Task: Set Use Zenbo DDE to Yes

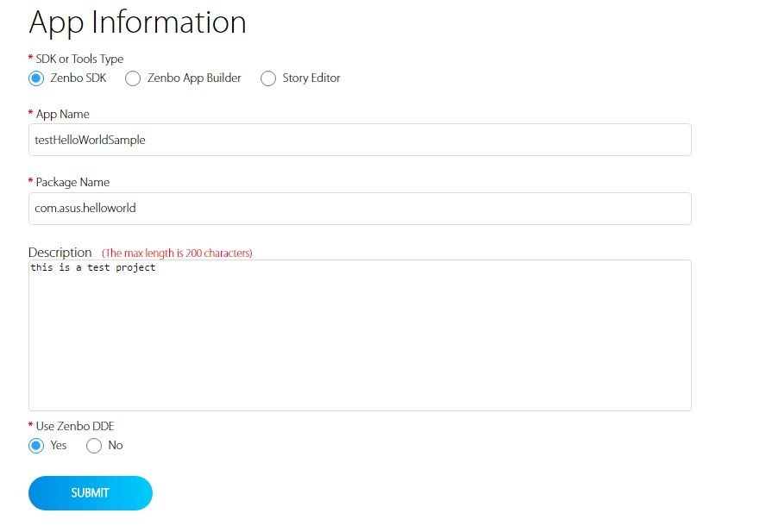Action: coord(36,446)
